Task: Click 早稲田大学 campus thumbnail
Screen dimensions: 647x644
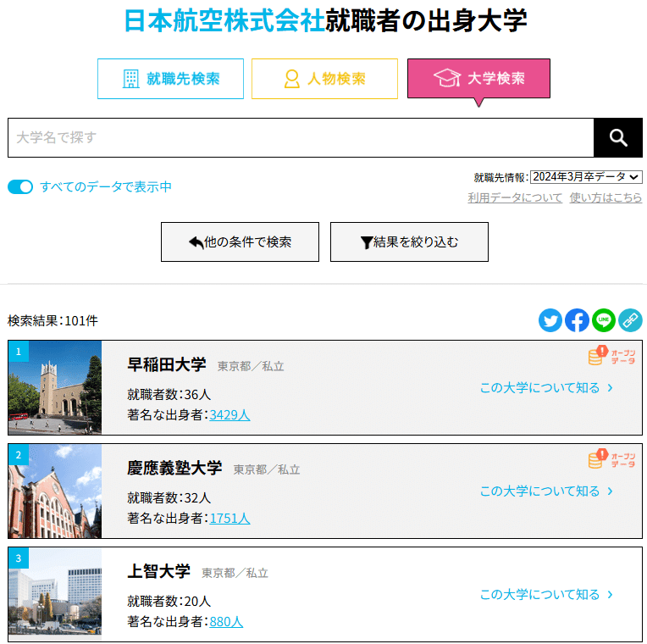Action: pyautogui.click(x=55, y=387)
